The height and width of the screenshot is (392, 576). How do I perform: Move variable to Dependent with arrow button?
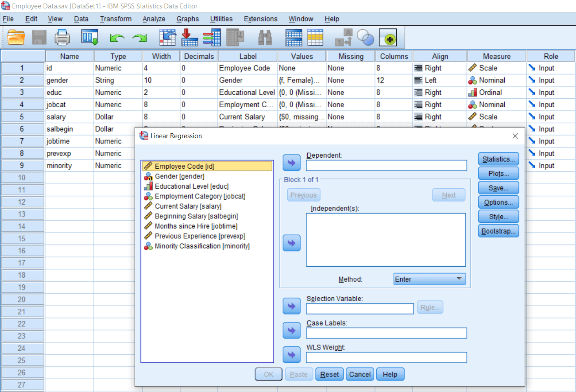291,163
